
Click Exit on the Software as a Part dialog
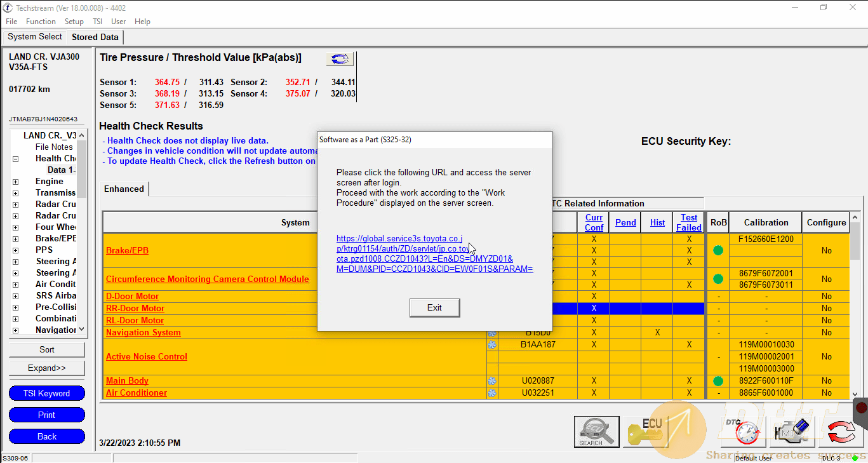coord(434,307)
